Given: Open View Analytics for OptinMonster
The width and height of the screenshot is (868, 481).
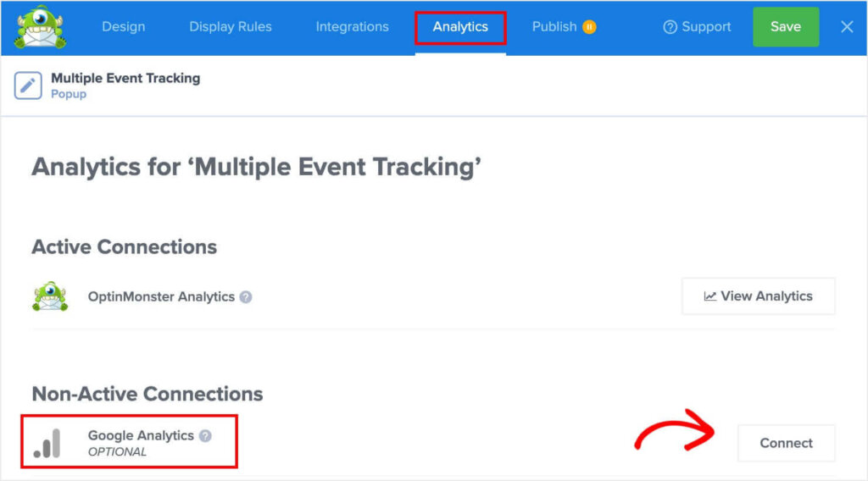Looking at the screenshot, I should click(759, 296).
